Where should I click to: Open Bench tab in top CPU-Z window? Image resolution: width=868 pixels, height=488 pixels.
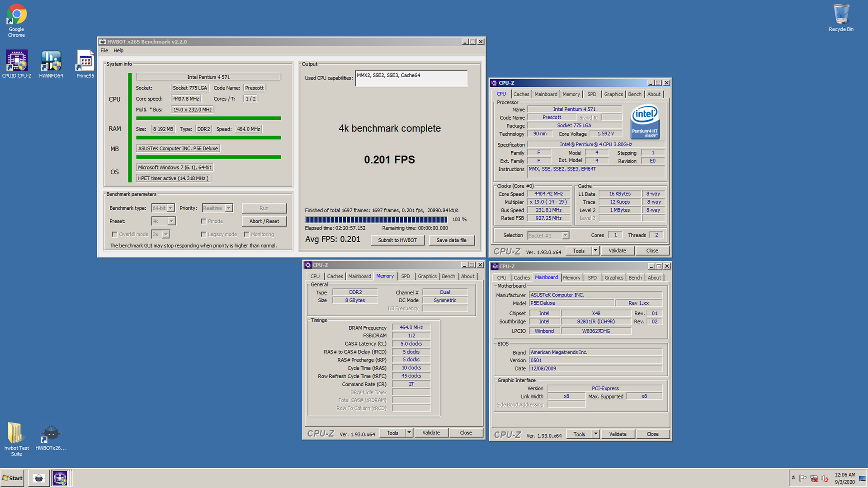(634, 94)
